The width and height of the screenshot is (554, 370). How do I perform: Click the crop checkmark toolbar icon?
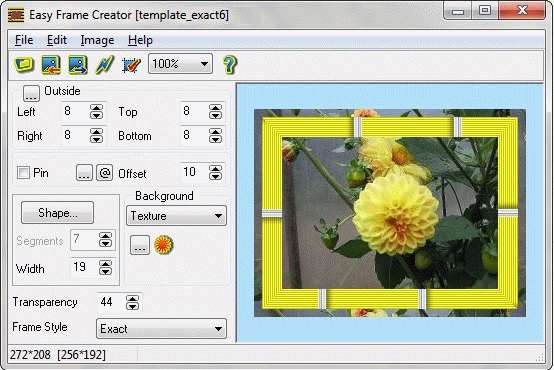click(131, 65)
